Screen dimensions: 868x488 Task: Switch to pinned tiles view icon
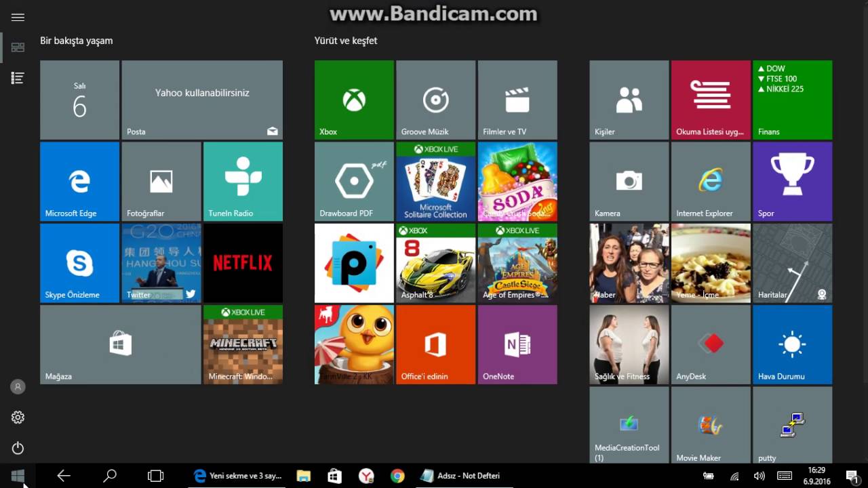(18, 47)
